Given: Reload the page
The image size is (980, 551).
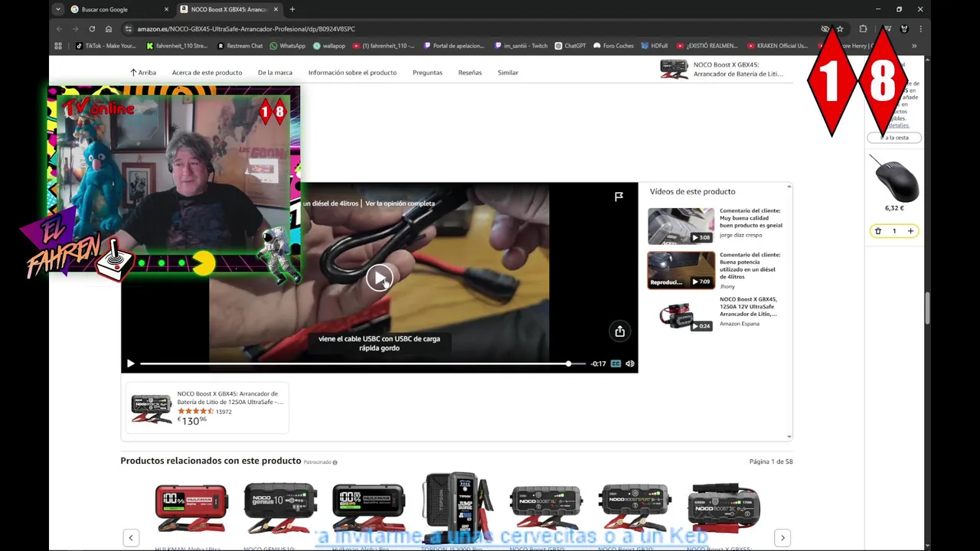Looking at the screenshot, I should 92,29.
